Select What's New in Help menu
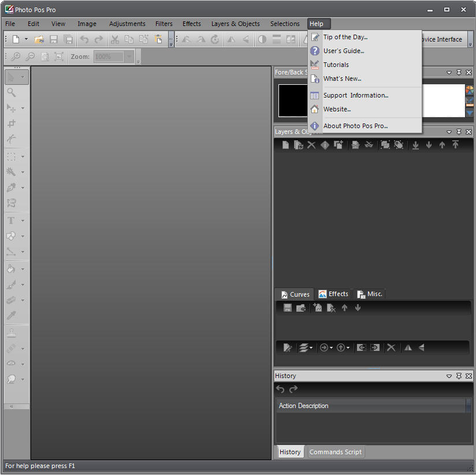Screen dimensions: 476x475 [365, 78]
